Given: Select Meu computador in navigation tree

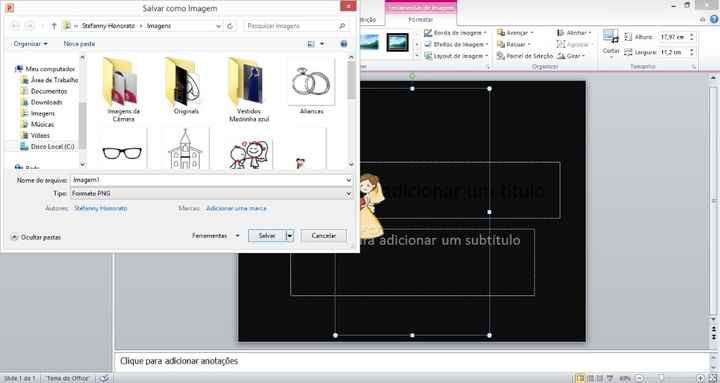Looking at the screenshot, I should pyautogui.click(x=45, y=69).
